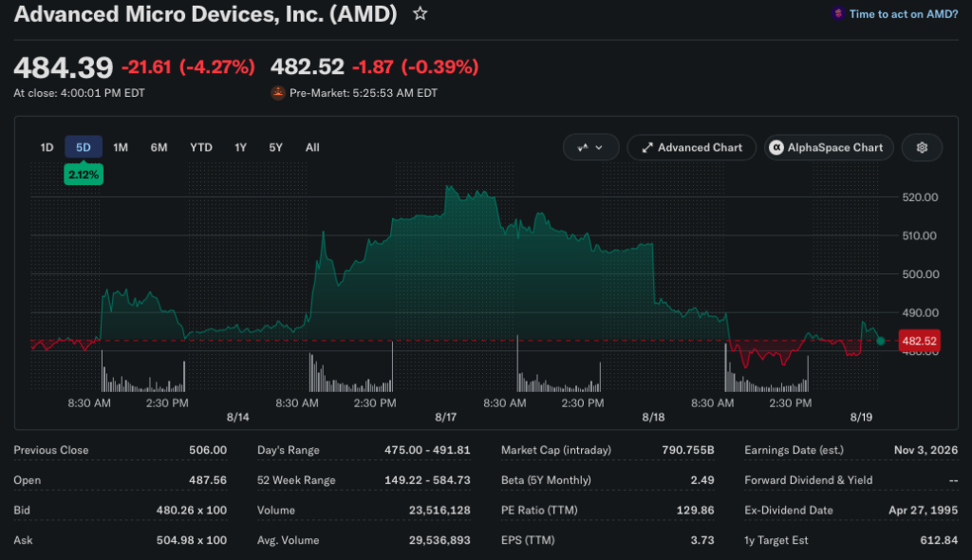Image resolution: width=972 pixels, height=560 pixels.
Task: Click the Forward Dividend & Yield label
Action: [x=809, y=480]
